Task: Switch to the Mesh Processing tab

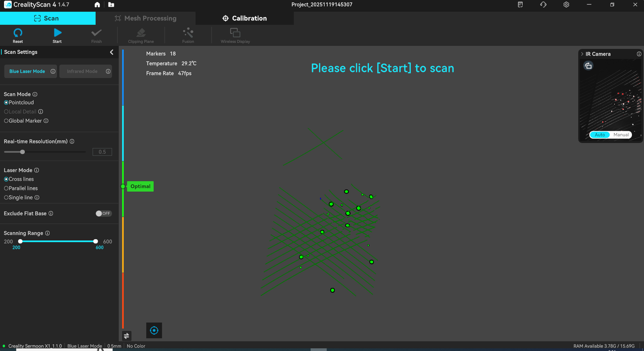Action: coord(145,18)
